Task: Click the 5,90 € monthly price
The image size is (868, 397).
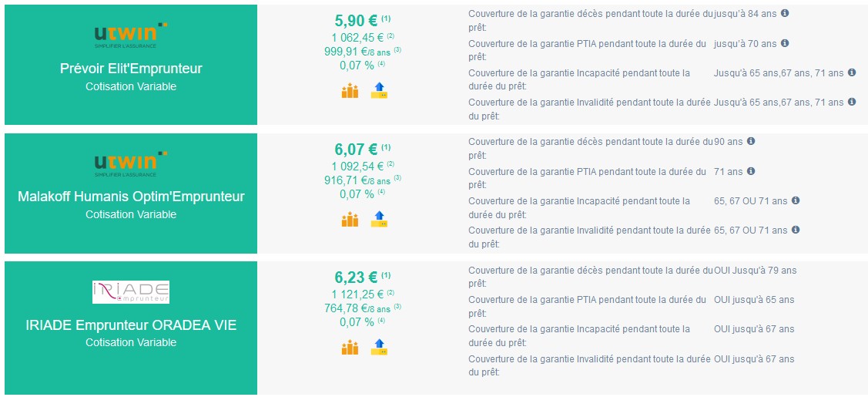Action: click(x=356, y=21)
